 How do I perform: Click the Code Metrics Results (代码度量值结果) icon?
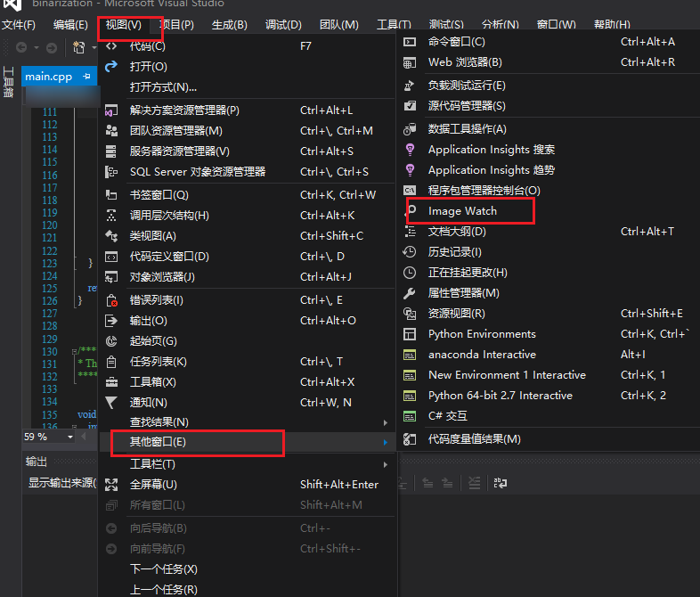pos(410,439)
